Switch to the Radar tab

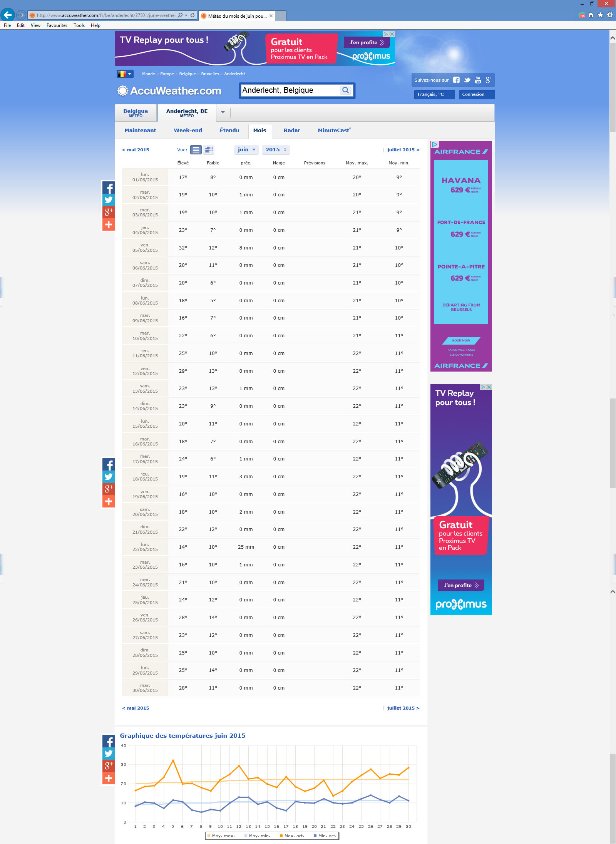[x=292, y=131]
